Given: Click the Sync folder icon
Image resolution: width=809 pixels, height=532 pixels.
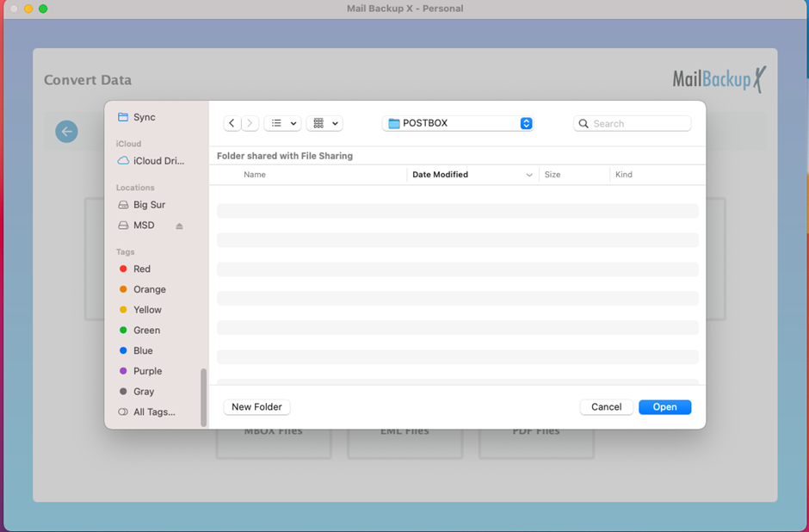Looking at the screenshot, I should (123, 117).
